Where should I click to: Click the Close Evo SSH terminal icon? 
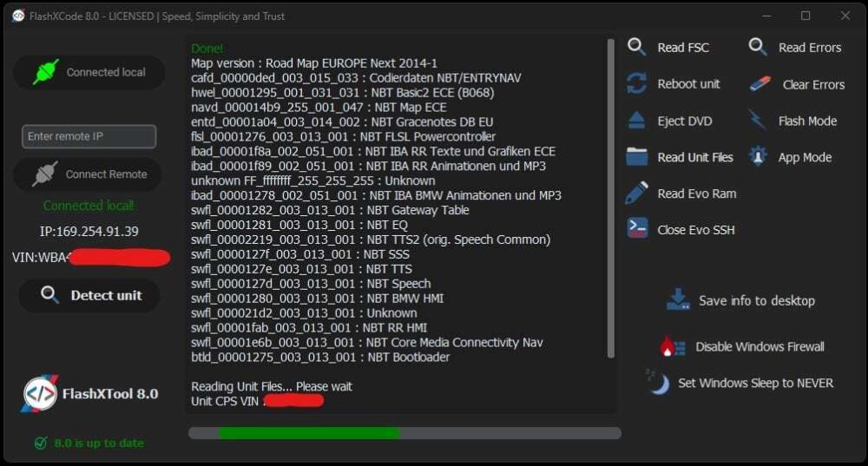637,228
